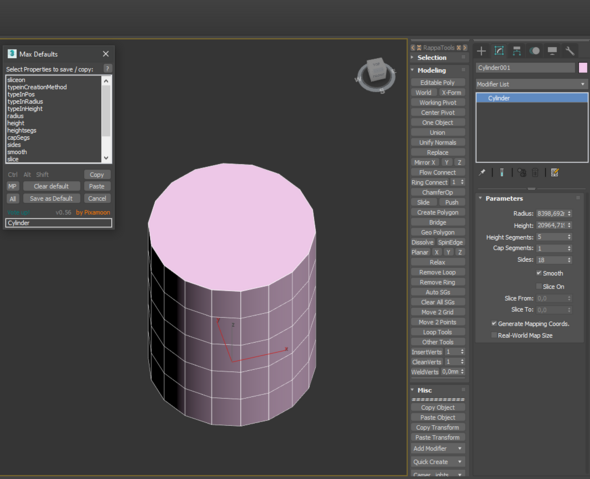Open the pink object color swatch
Image resolution: width=590 pixels, height=479 pixels.
[x=582, y=68]
